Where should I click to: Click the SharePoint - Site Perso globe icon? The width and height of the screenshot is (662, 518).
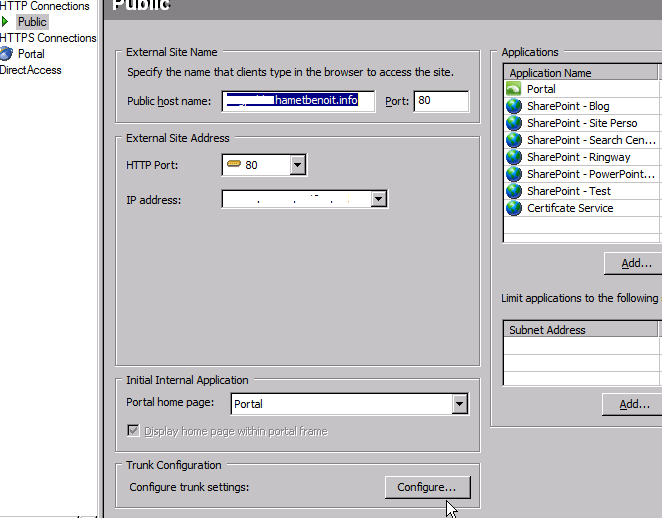[x=514, y=123]
